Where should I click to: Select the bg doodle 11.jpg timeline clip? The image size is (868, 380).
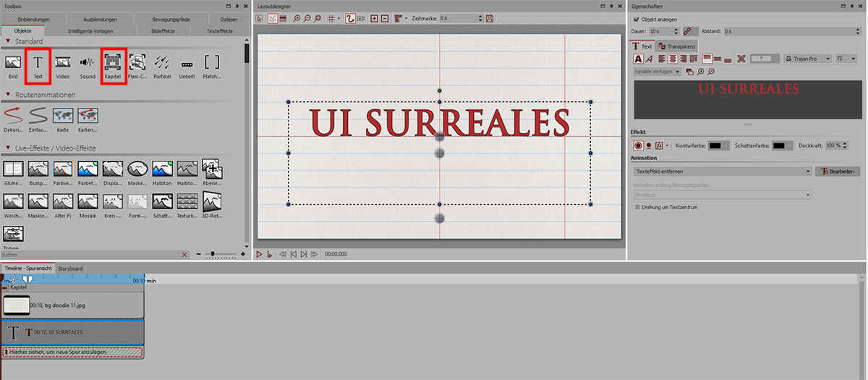72,306
